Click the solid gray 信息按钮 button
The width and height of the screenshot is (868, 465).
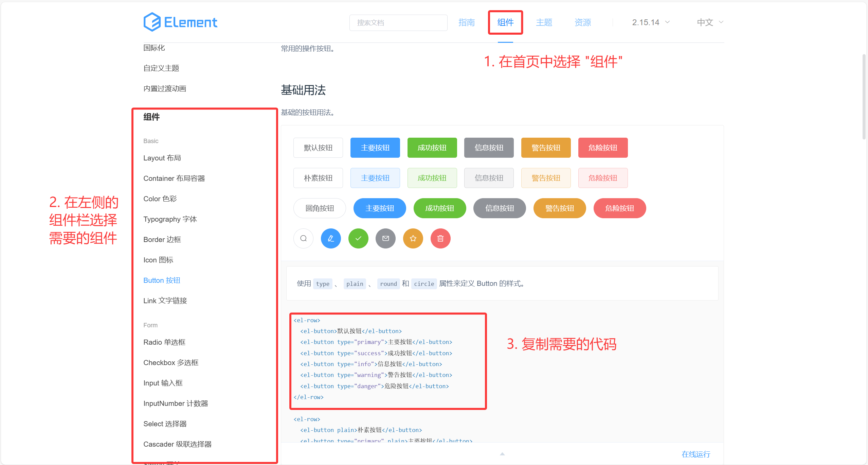pos(489,148)
